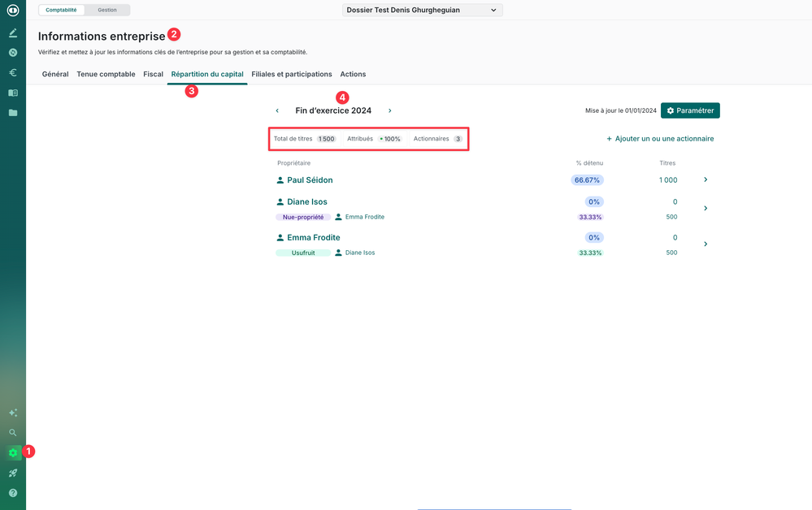Click the sparkle assistant sidebar icon
812x510 pixels.
click(x=13, y=413)
